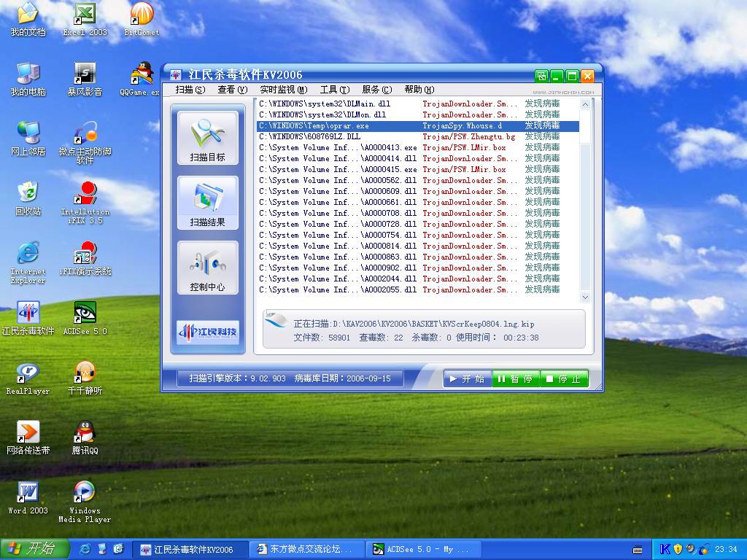This screenshot has width=747, height=560.
Task: Select the 608769LZ.DLL result row
Action: pyautogui.click(x=418, y=136)
